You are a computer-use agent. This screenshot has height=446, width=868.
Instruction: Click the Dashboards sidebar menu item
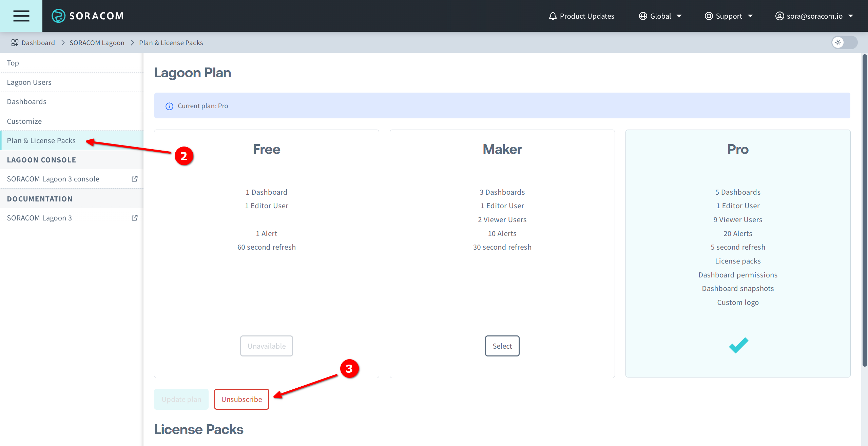26,101
